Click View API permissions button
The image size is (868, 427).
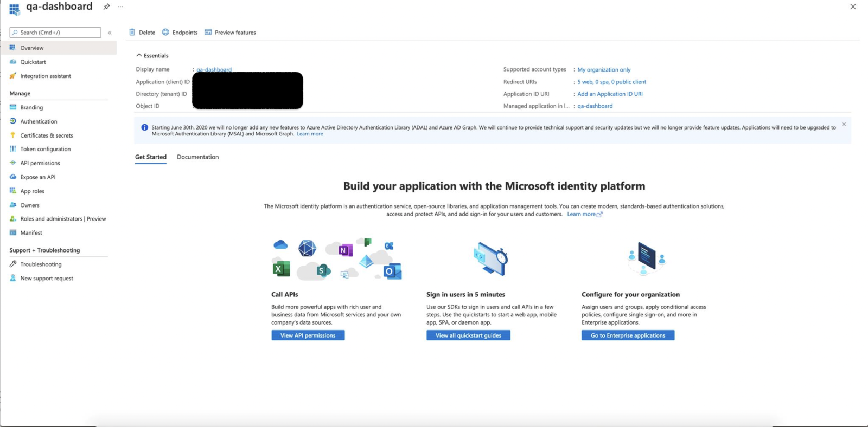pos(308,335)
